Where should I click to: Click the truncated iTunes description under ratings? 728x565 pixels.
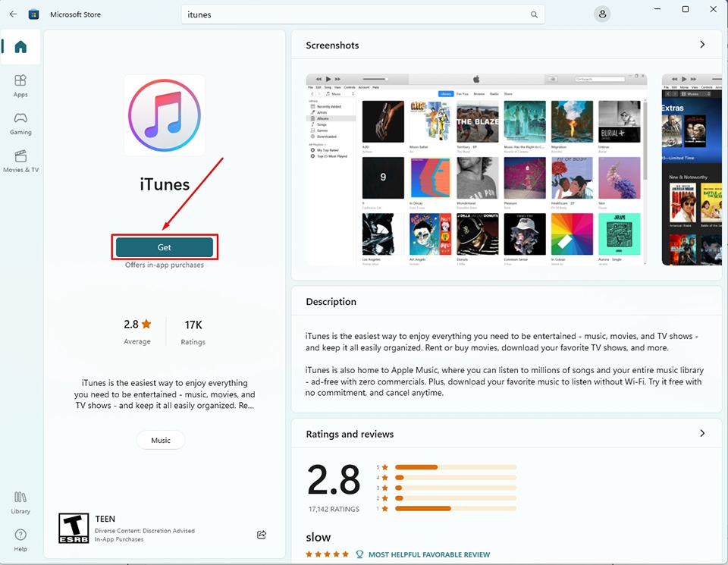tap(165, 394)
